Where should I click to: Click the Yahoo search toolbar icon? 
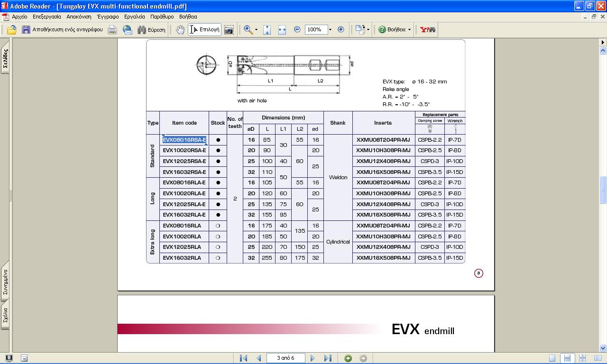pyautogui.click(x=427, y=29)
